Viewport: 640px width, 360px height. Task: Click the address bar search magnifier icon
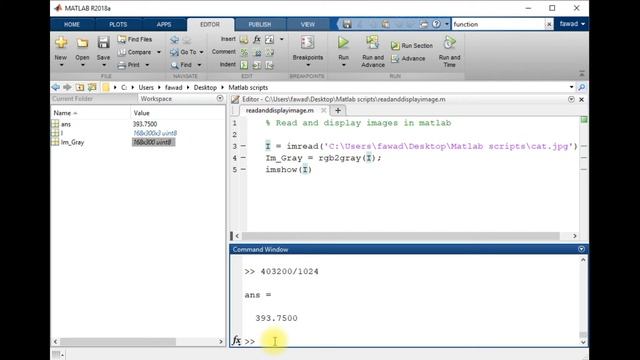tap(582, 87)
